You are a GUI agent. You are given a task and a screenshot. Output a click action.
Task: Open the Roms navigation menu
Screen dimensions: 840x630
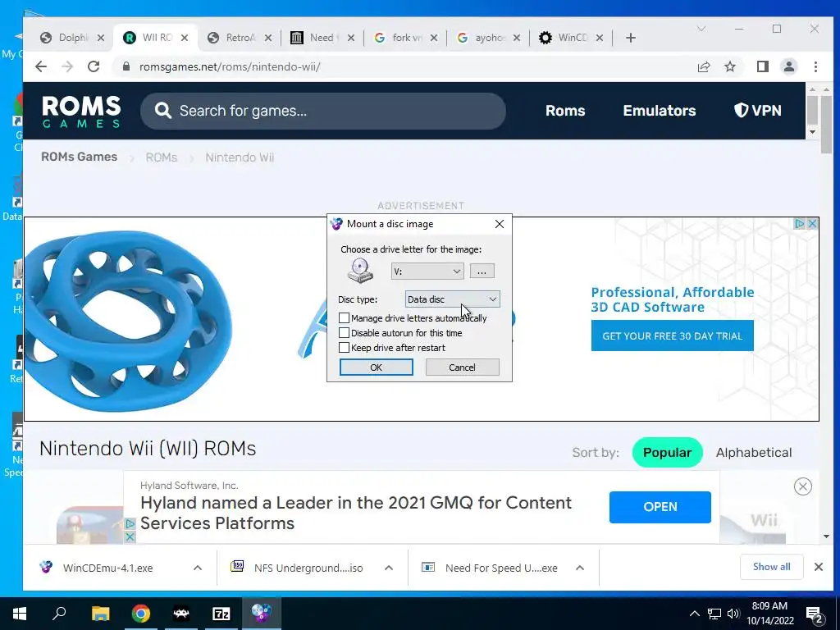[x=565, y=111]
